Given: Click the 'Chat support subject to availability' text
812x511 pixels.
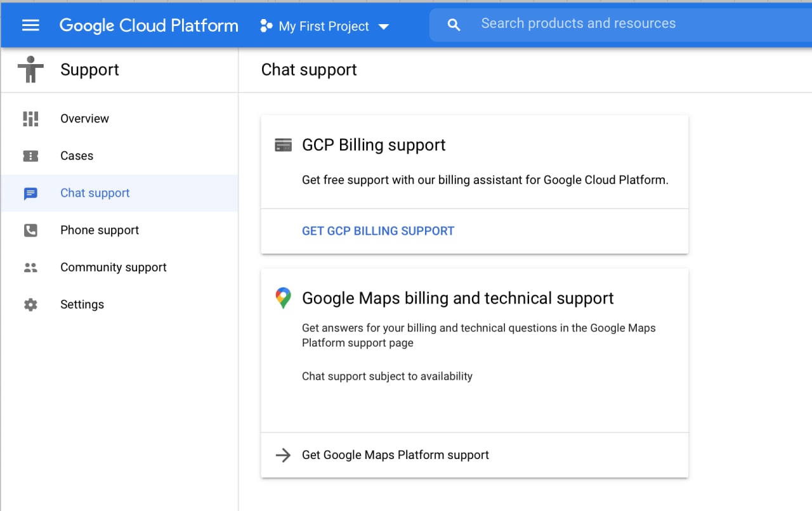Looking at the screenshot, I should (387, 376).
